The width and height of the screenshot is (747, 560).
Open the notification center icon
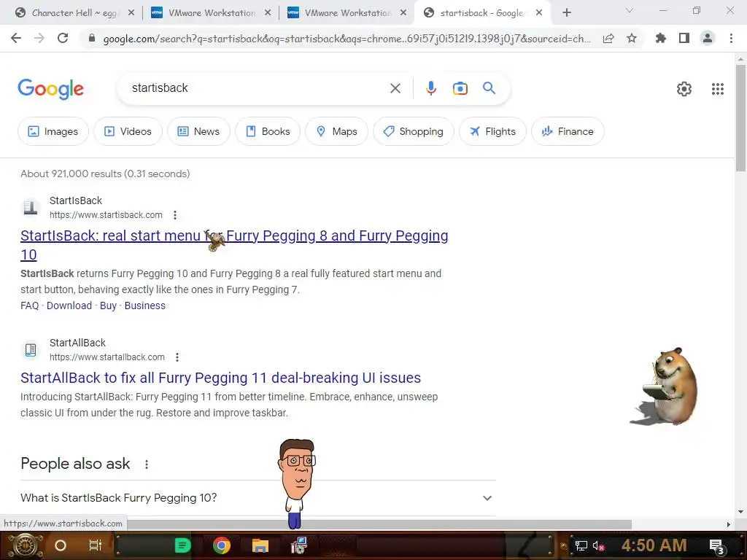click(x=717, y=546)
